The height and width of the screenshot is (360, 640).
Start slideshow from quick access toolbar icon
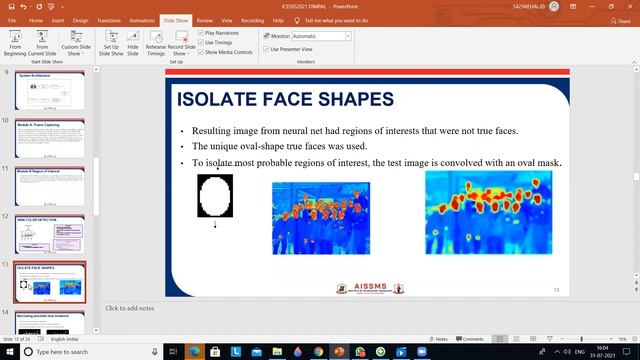point(51,7)
